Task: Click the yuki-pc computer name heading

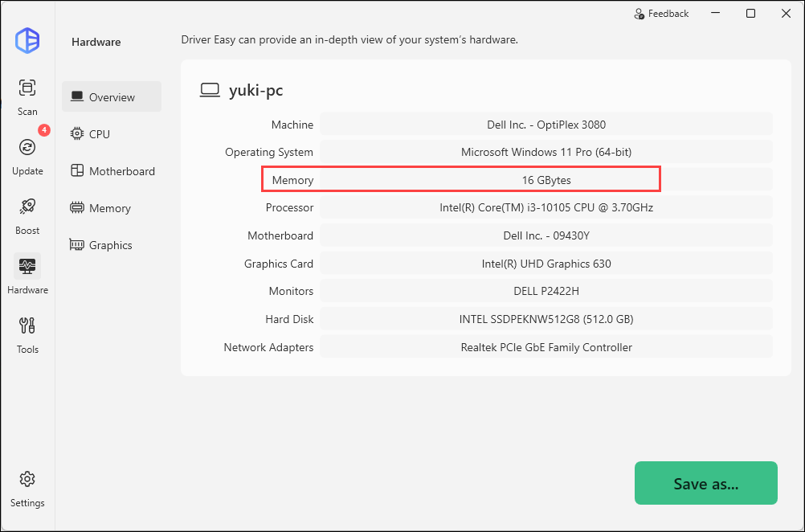Action: (x=255, y=91)
